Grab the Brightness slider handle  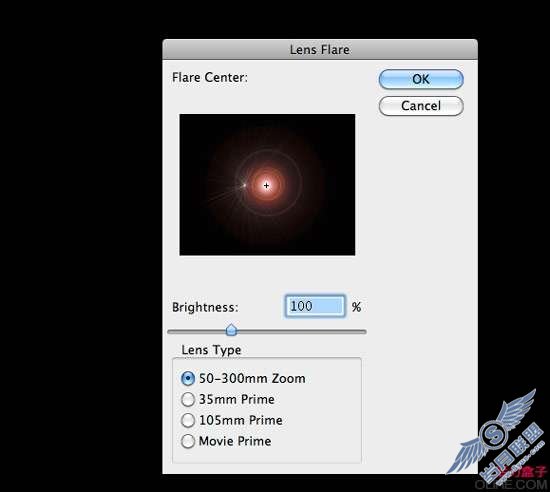[x=231, y=330]
